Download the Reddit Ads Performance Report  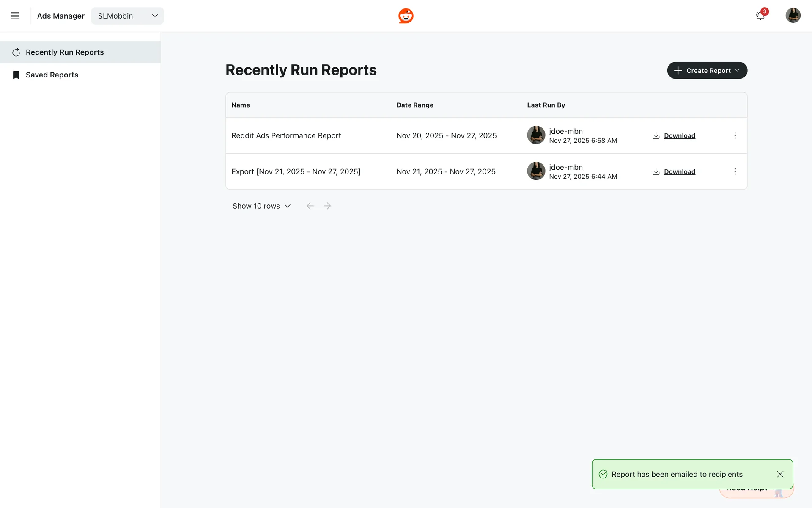tap(679, 135)
